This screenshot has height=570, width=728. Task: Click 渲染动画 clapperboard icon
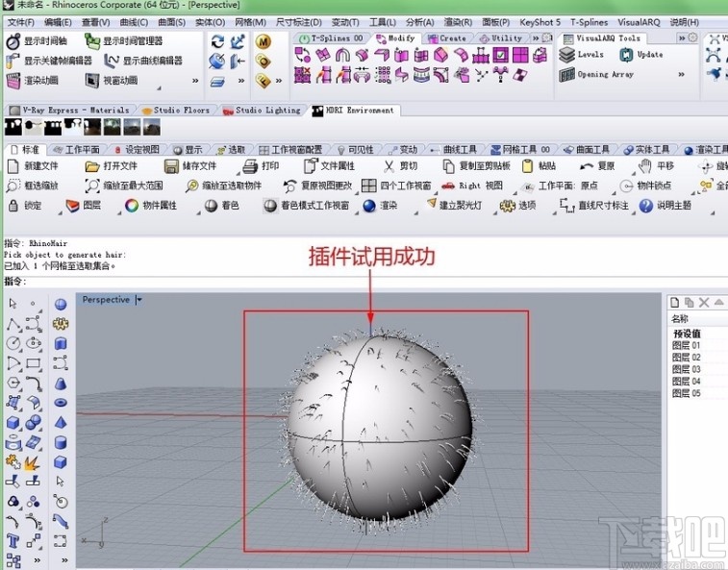point(13,81)
